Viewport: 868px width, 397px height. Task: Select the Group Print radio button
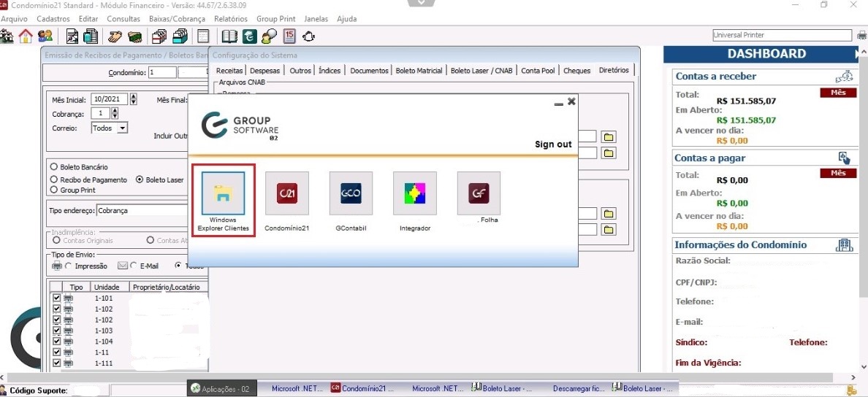point(53,190)
